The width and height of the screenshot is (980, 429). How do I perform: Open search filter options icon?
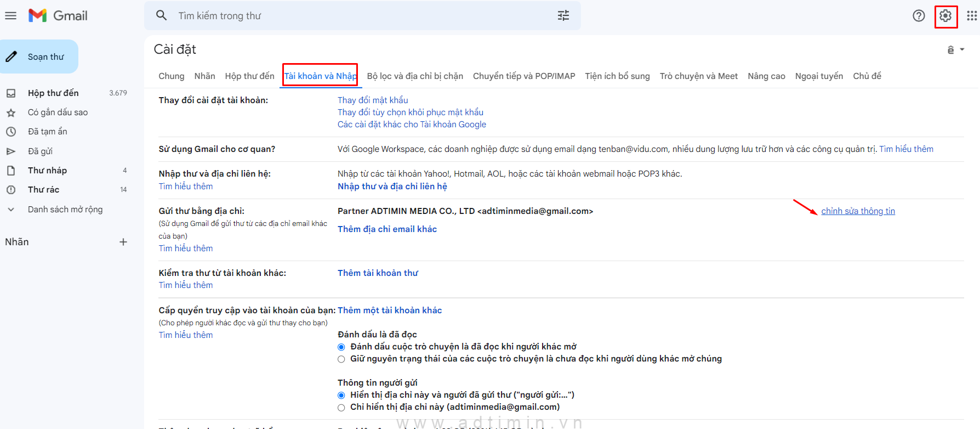pos(563,15)
